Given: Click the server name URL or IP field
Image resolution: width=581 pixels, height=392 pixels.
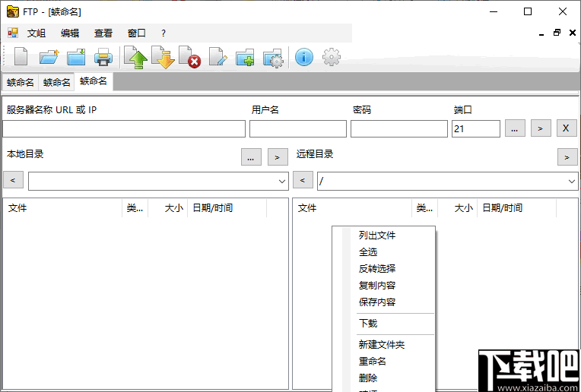Looking at the screenshot, I should [x=124, y=129].
